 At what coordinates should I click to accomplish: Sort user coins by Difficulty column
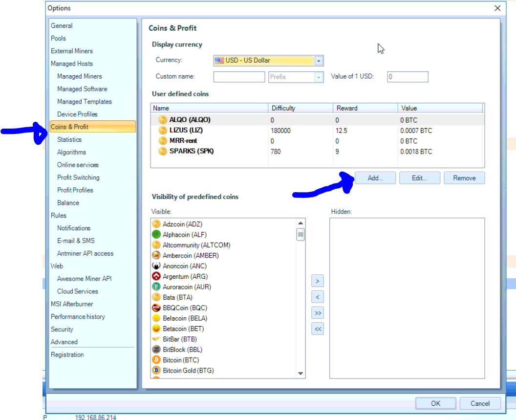[301, 108]
